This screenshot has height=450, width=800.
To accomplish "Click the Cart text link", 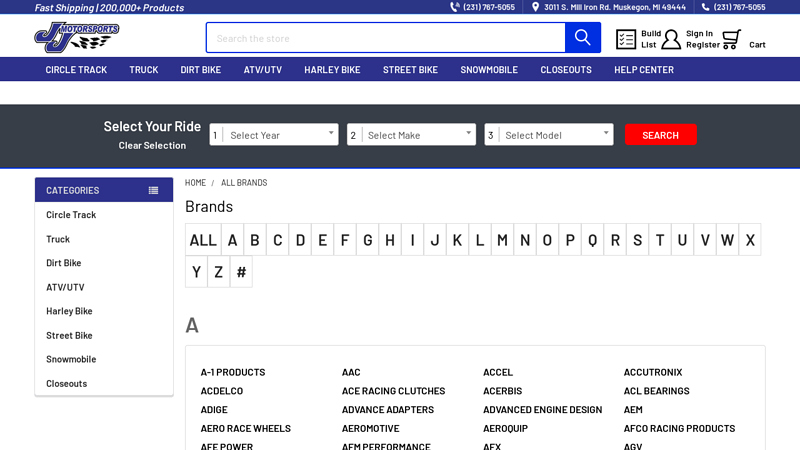I will pyautogui.click(x=757, y=45).
